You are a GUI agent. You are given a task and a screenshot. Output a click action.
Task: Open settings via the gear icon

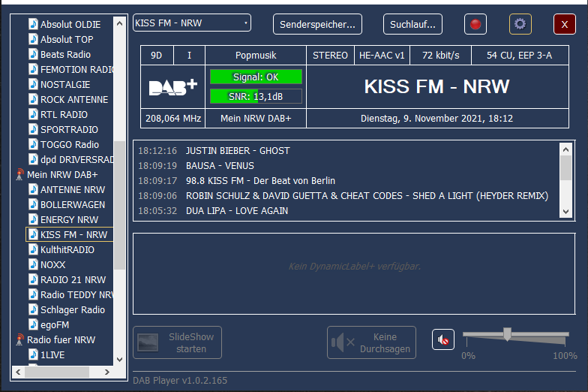coord(520,24)
